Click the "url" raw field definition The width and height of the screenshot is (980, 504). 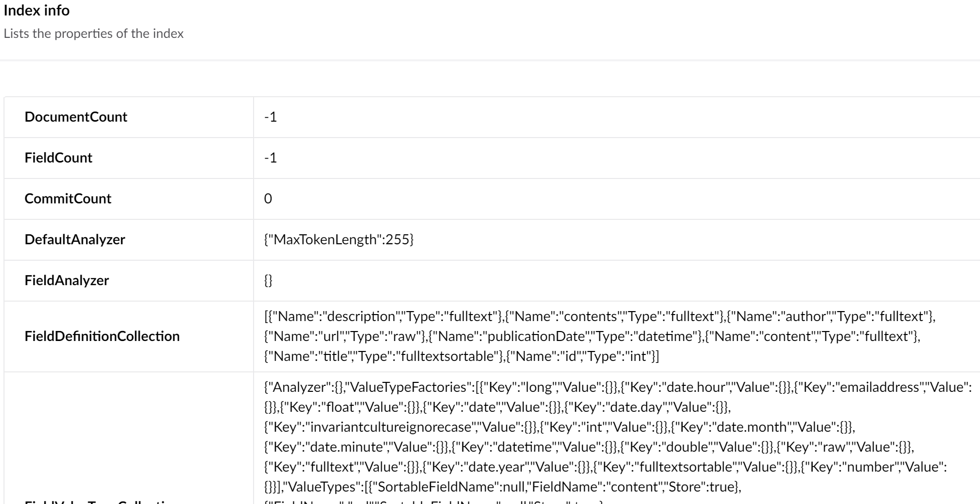pos(344,336)
